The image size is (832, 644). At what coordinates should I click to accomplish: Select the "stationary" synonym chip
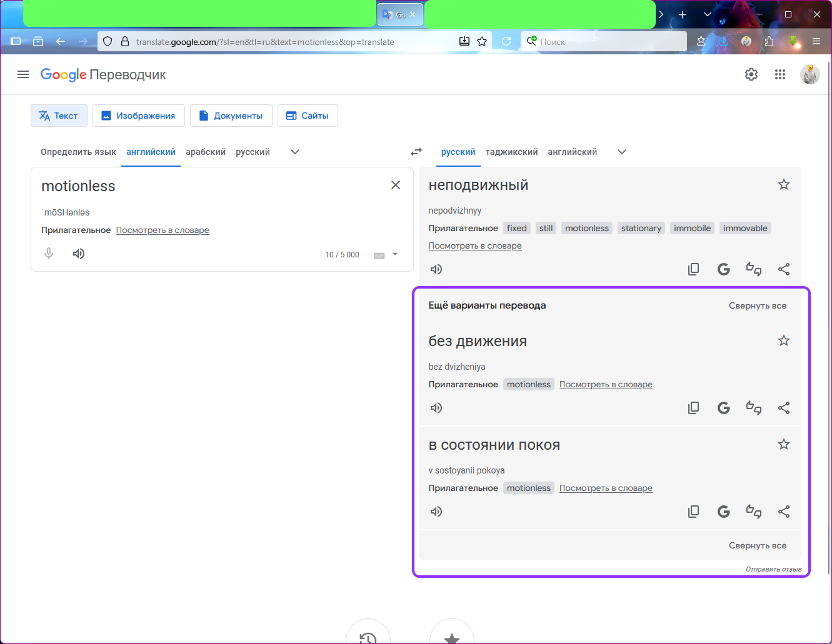tap(641, 229)
